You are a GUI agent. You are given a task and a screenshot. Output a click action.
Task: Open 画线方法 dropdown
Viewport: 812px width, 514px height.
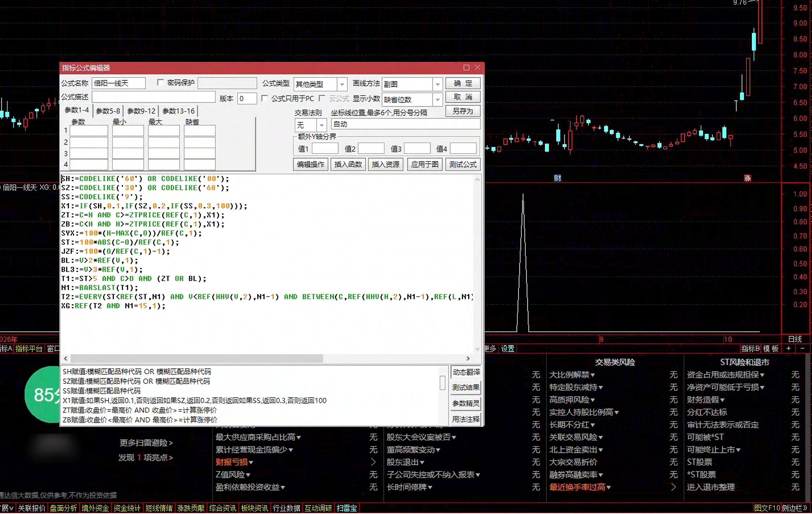click(x=437, y=84)
